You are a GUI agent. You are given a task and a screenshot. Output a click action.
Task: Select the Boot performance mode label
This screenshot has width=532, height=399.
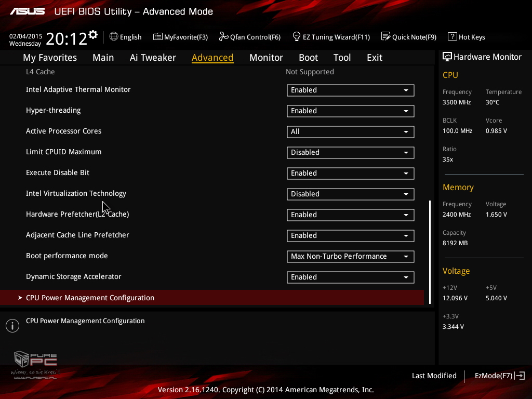click(67, 256)
